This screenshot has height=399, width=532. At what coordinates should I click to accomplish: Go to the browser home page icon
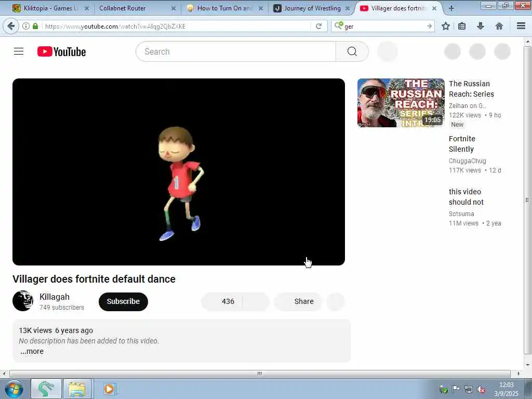(x=499, y=26)
